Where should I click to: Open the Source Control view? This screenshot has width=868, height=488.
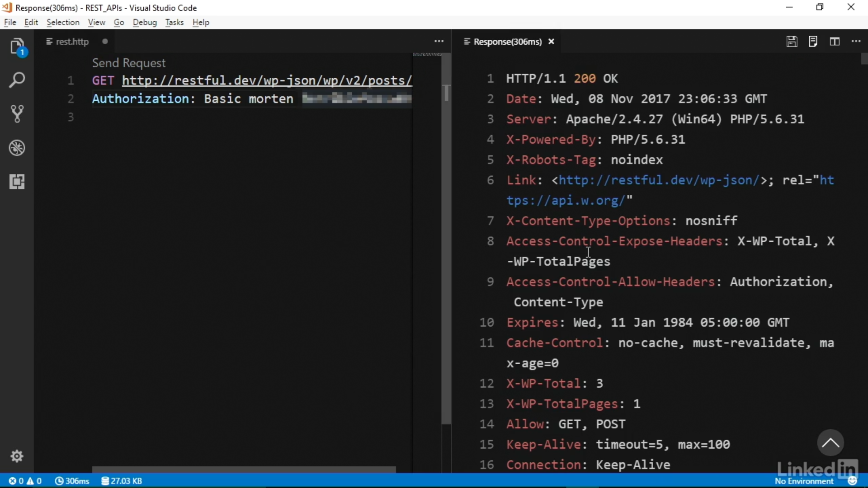click(x=17, y=114)
